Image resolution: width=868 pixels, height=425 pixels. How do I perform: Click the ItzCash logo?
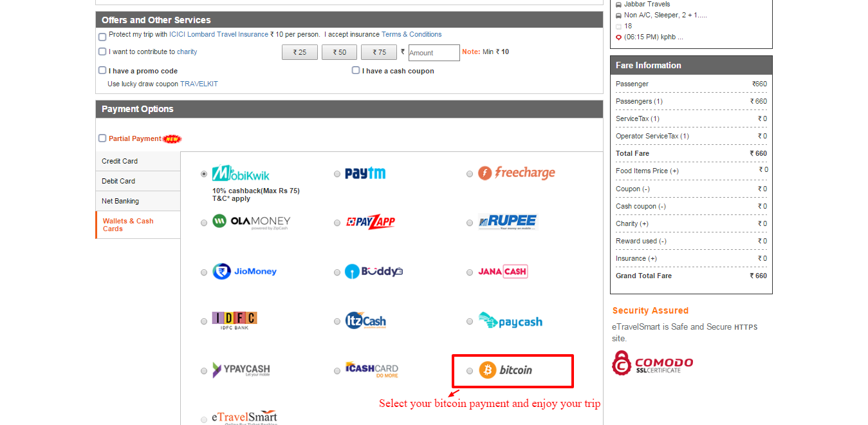[x=365, y=321]
